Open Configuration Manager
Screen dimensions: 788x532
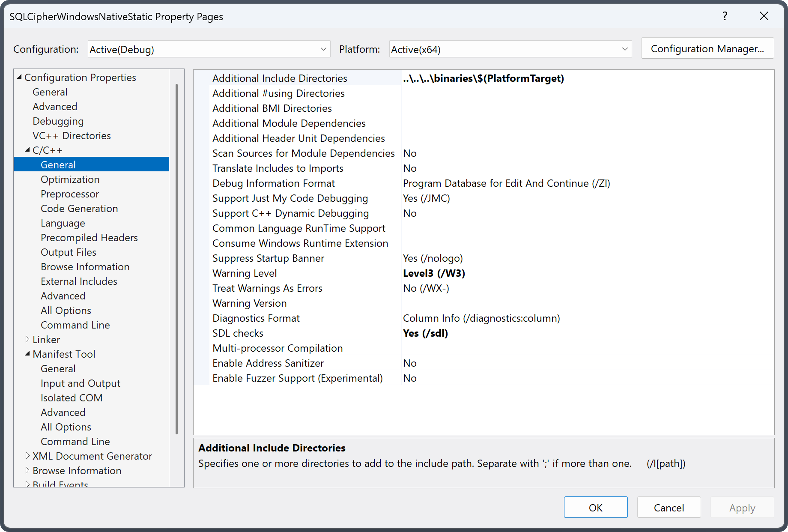[x=707, y=48]
